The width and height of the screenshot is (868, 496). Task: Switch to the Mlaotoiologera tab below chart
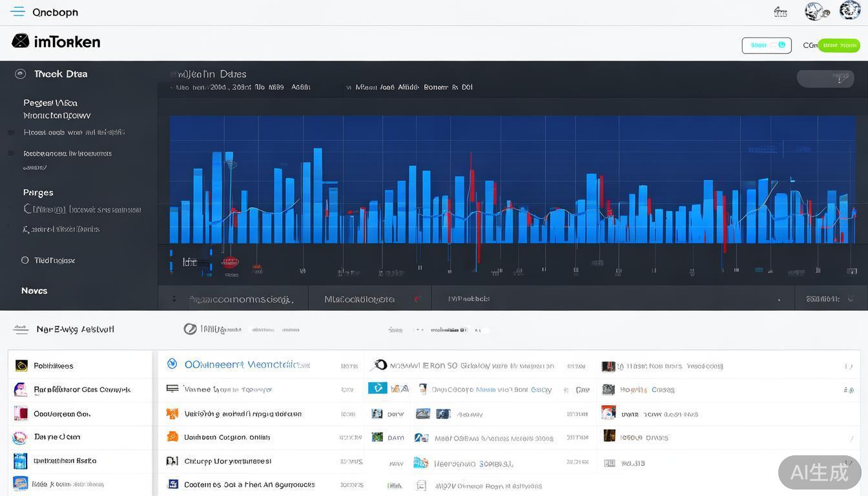pyautogui.click(x=359, y=299)
